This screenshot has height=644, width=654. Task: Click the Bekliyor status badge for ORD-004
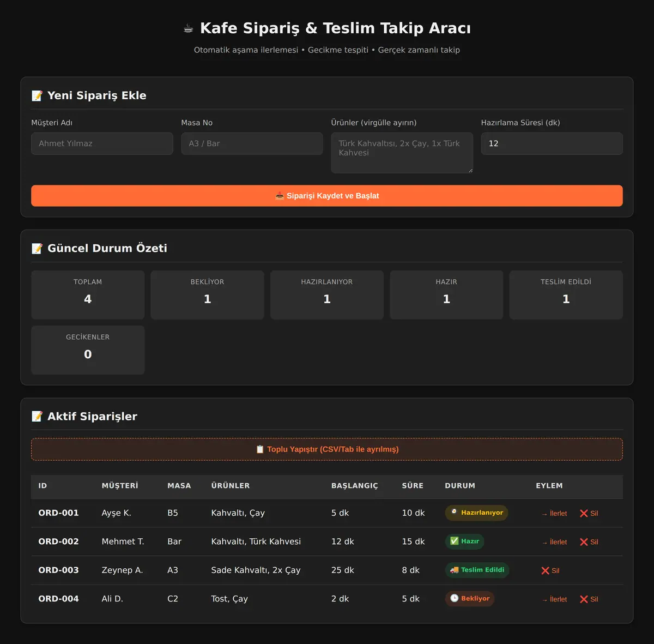[x=470, y=599]
